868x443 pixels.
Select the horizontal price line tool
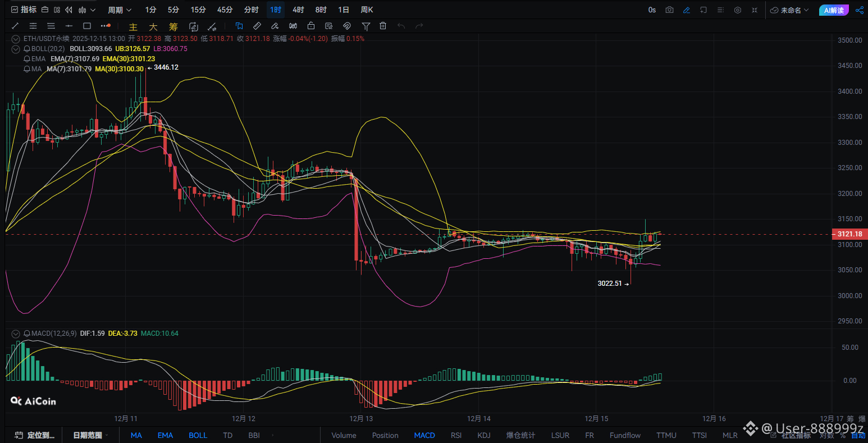69,26
